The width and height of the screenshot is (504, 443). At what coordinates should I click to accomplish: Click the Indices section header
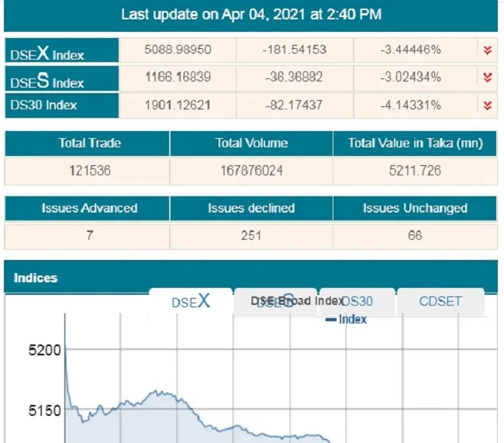pos(36,278)
